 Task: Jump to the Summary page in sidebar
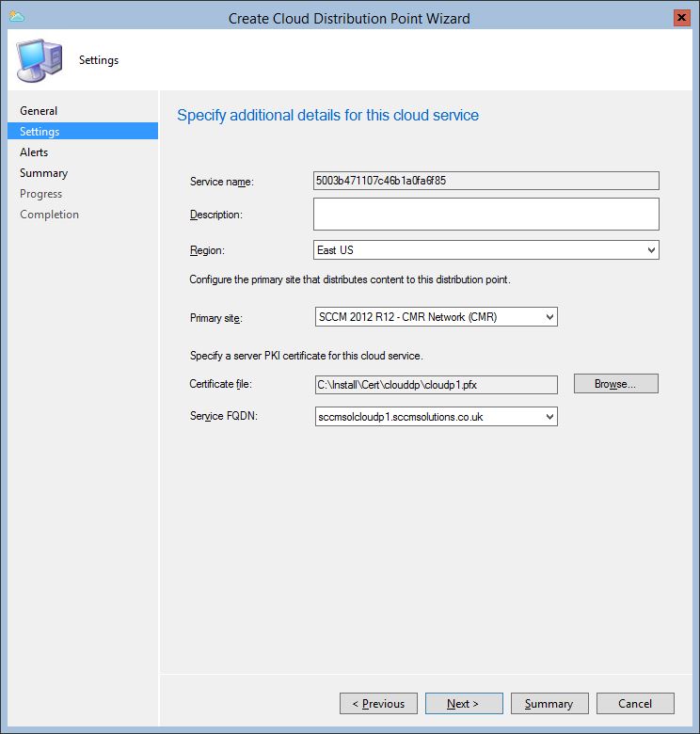43,173
